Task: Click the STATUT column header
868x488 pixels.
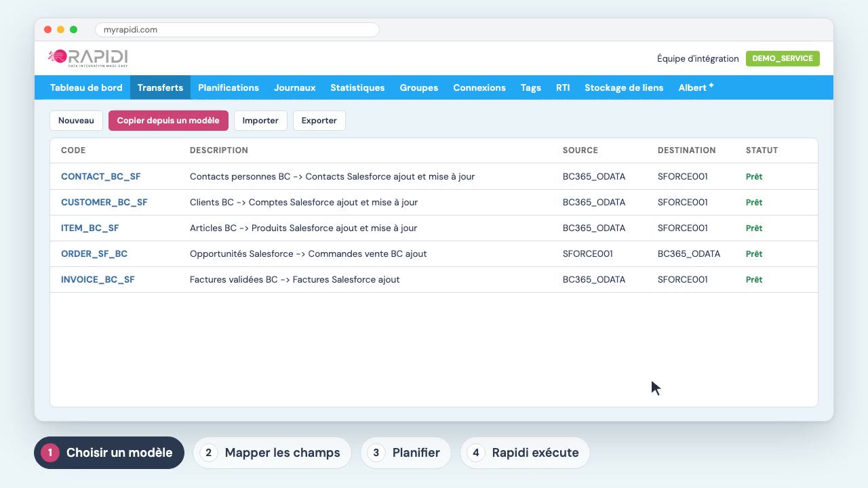Action: pyautogui.click(x=762, y=150)
